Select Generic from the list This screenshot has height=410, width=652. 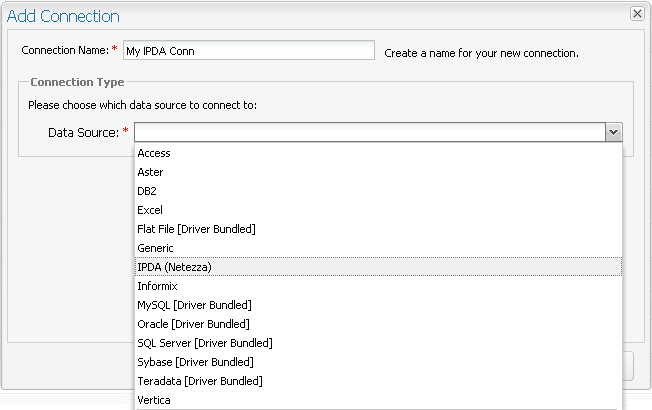click(155, 248)
